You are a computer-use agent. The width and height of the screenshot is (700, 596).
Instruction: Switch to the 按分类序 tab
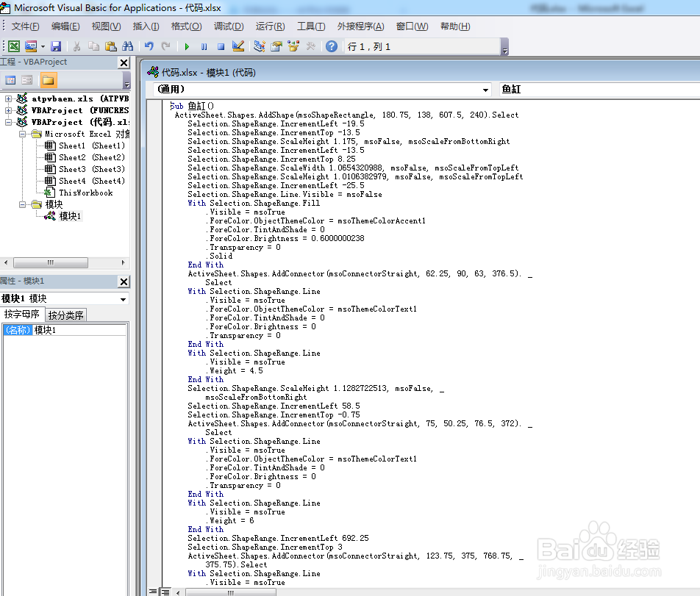(65, 315)
